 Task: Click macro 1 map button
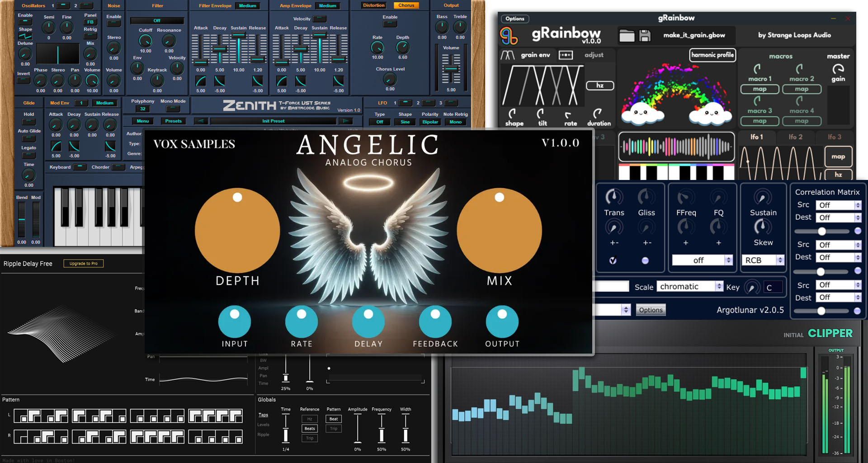point(759,89)
